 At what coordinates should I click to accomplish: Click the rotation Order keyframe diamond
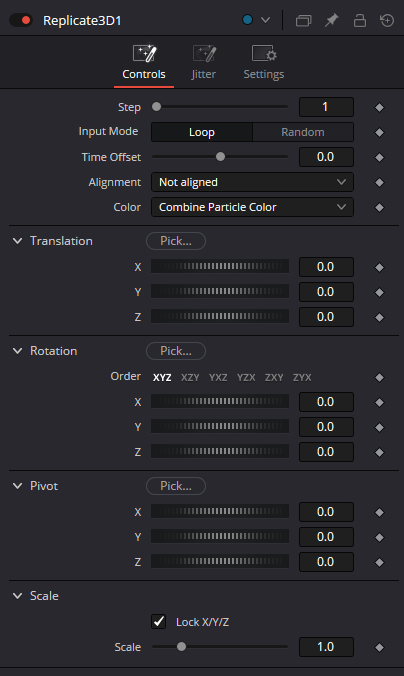tap(379, 377)
